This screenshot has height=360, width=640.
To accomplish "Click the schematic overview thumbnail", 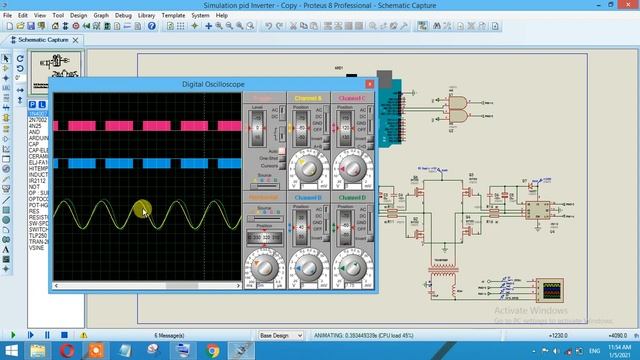I will click(x=56, y=72).
